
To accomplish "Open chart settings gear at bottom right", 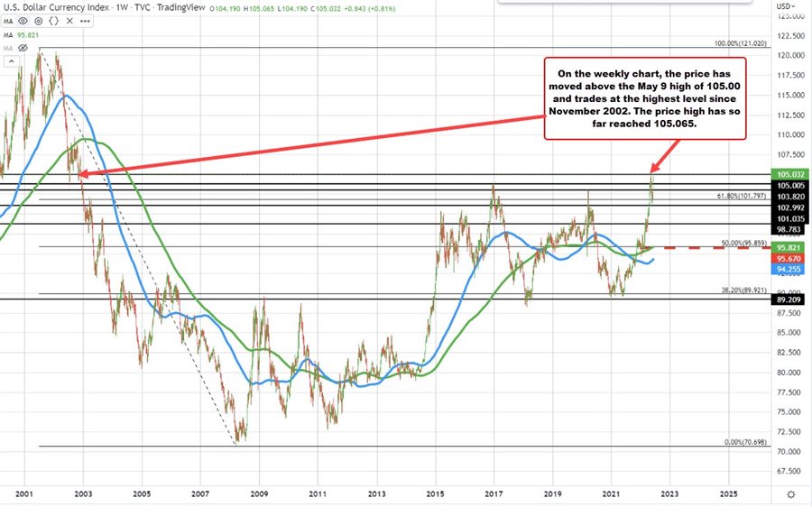I will (790, 494).
